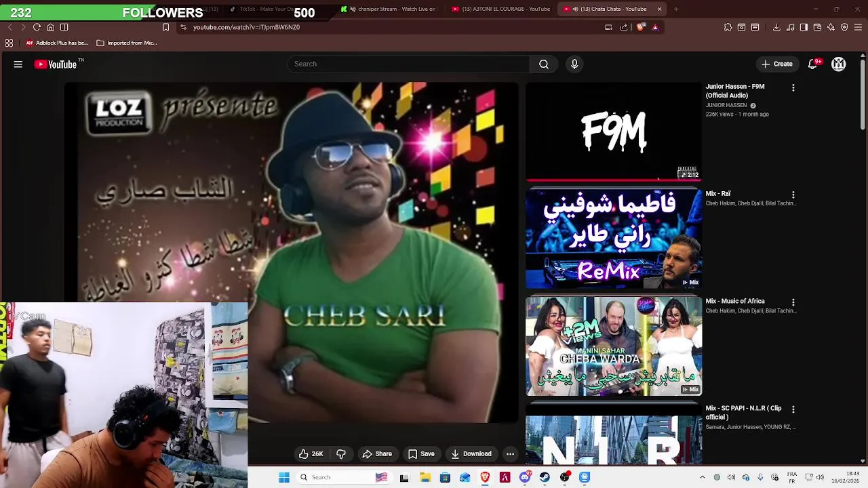Click the YouTube search magnifier button
This screenshot has width=868, height=488.
pos(543,64)
